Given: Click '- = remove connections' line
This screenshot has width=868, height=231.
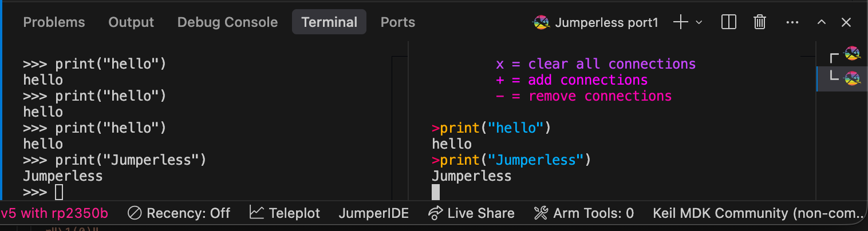Looking at the screenshot, I should 583,95.
